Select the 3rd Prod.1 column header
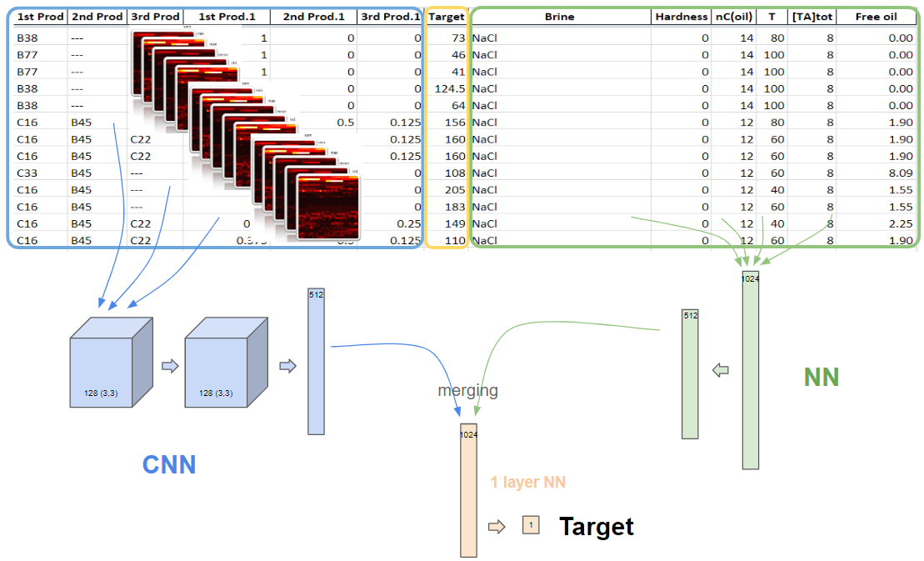This screenshot has width=924, height=561. tap(390, 17)
